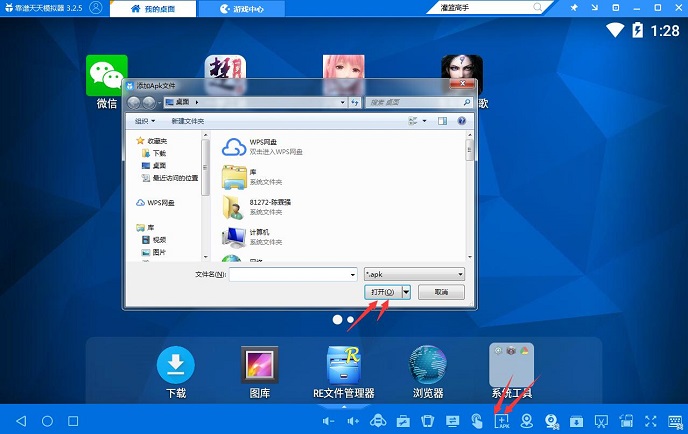Image resolution: width=688 pixels, height=434 pixels.
Task: Click the install APK icon in bottom toolbar
Action: click(x=501, y=421)
